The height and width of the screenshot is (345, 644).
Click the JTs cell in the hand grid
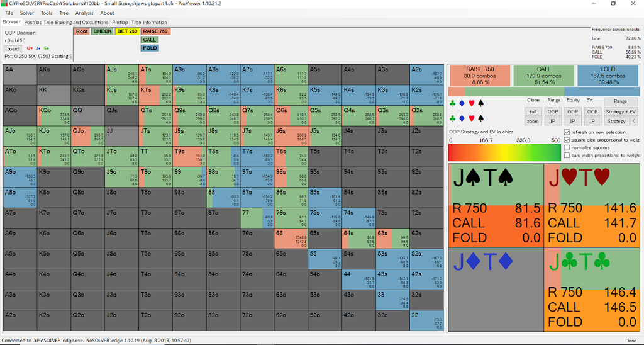click(x=155, y=136)
